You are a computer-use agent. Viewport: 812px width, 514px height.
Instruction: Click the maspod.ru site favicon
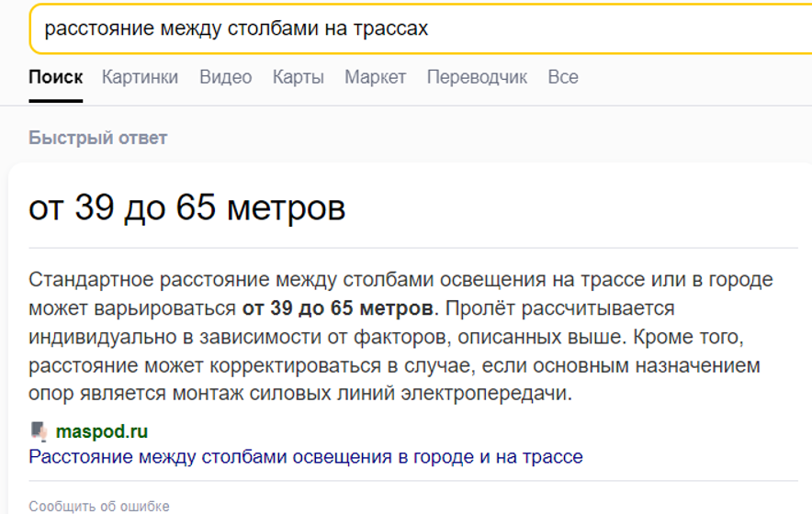pos(39,431)
